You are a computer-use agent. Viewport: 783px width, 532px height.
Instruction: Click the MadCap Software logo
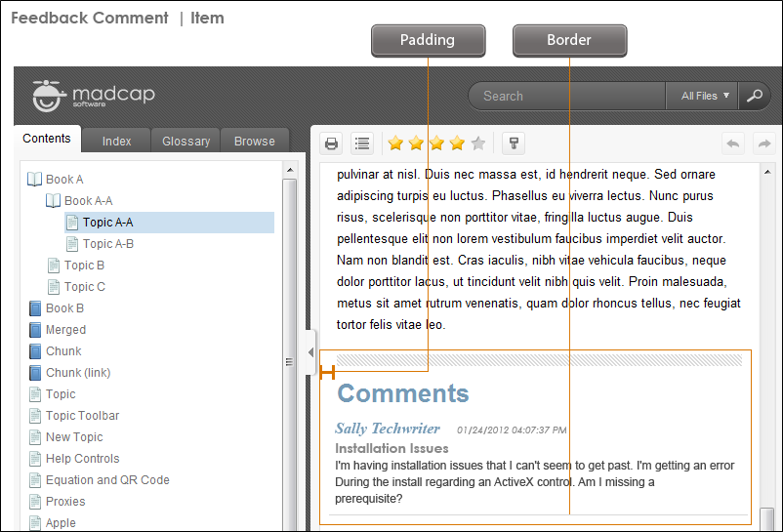coord(94,96)
